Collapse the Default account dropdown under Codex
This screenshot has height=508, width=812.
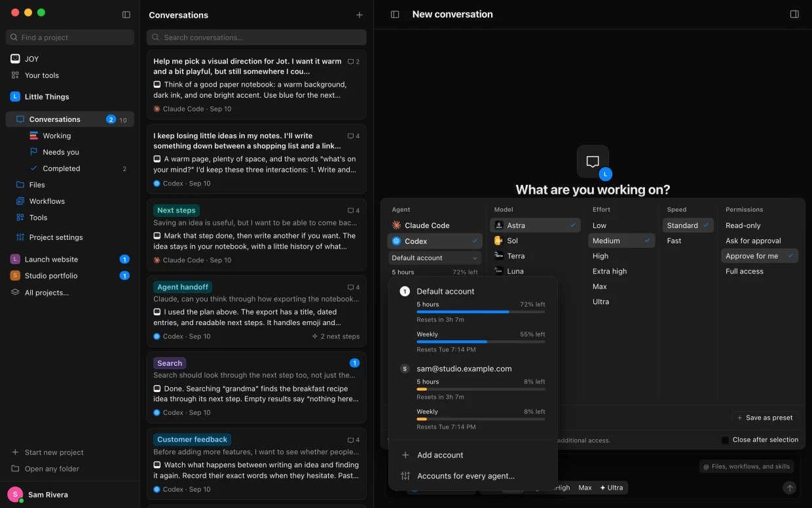[x=435, y=258]
